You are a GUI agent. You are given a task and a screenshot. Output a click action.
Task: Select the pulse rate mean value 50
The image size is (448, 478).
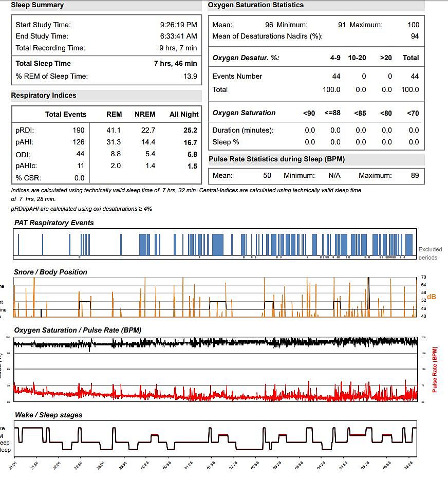tap(267, 176)
